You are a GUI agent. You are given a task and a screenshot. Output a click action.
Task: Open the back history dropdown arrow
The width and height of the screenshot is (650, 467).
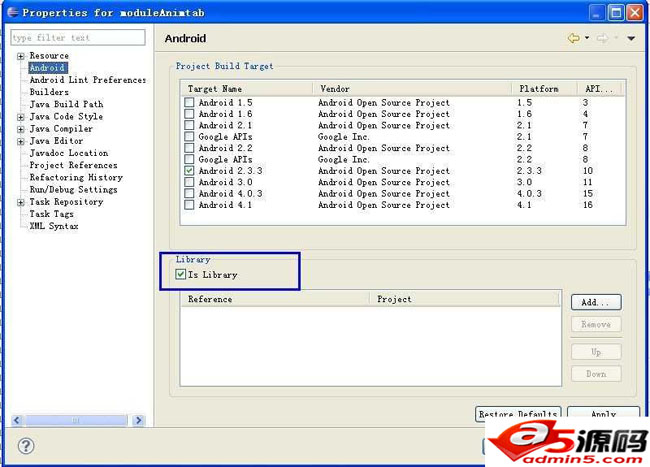point(587,38)
